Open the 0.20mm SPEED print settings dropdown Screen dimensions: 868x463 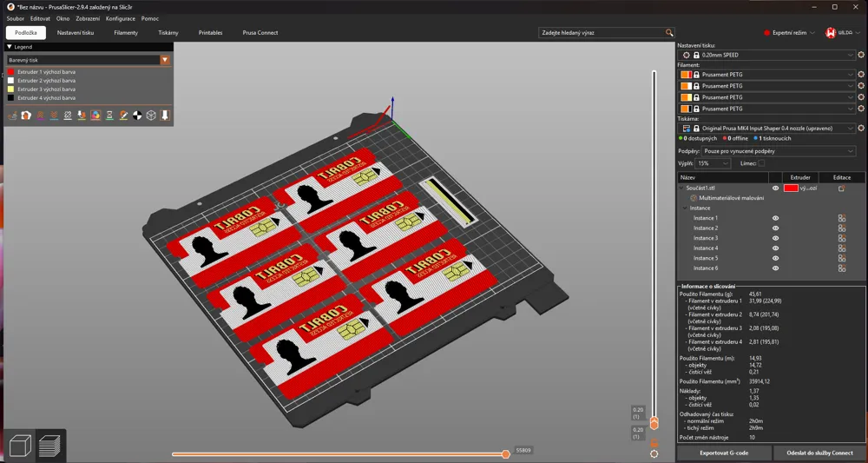(x=768, y=55)
